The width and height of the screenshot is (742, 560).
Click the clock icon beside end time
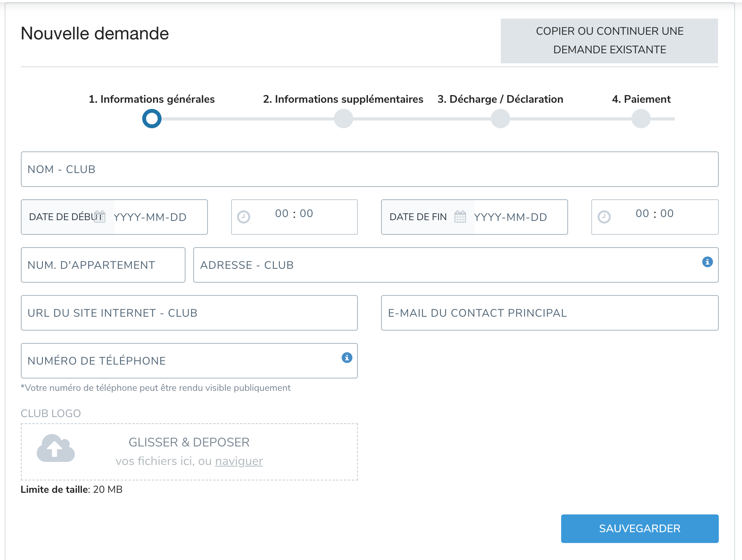pos(604,217)
